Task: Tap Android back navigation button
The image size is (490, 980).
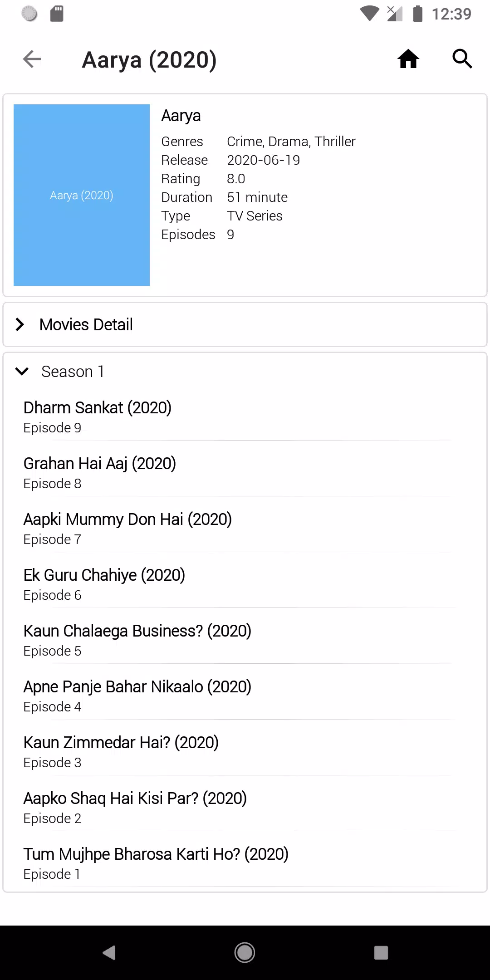Action: (x=109, y=952)
